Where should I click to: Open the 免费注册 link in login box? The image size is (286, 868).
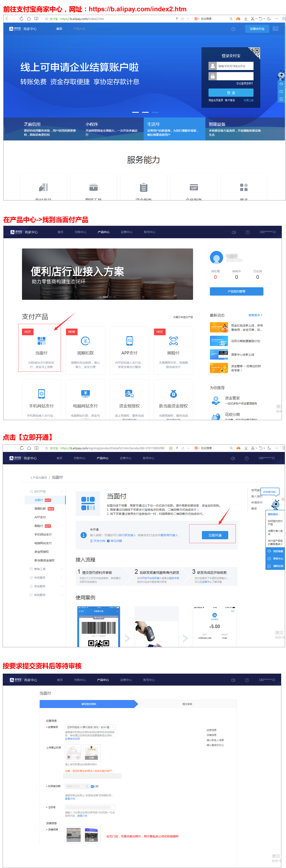click(x=249, y=100)
